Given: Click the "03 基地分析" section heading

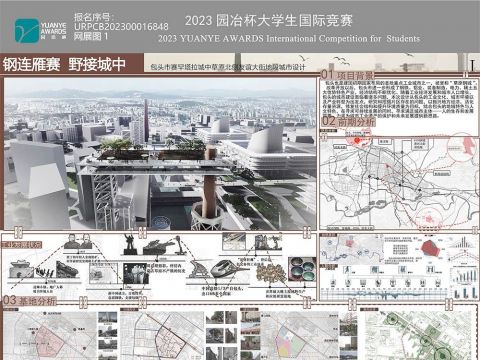Looking at the screenshot, I should point(29,301).
